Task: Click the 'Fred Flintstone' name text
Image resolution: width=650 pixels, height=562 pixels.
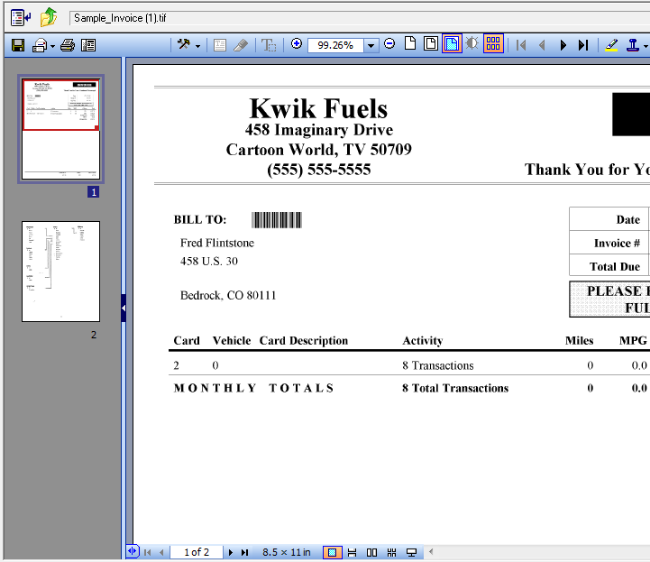Action: 217,243
